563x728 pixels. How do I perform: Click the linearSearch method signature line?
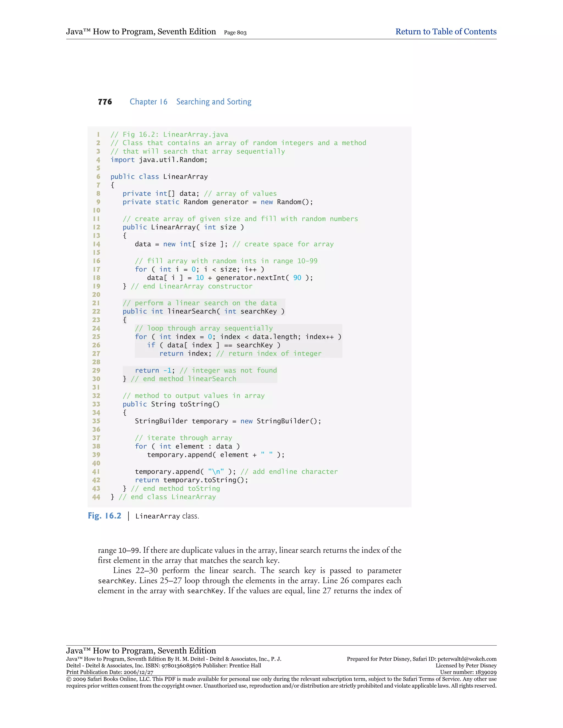point(203,311)
